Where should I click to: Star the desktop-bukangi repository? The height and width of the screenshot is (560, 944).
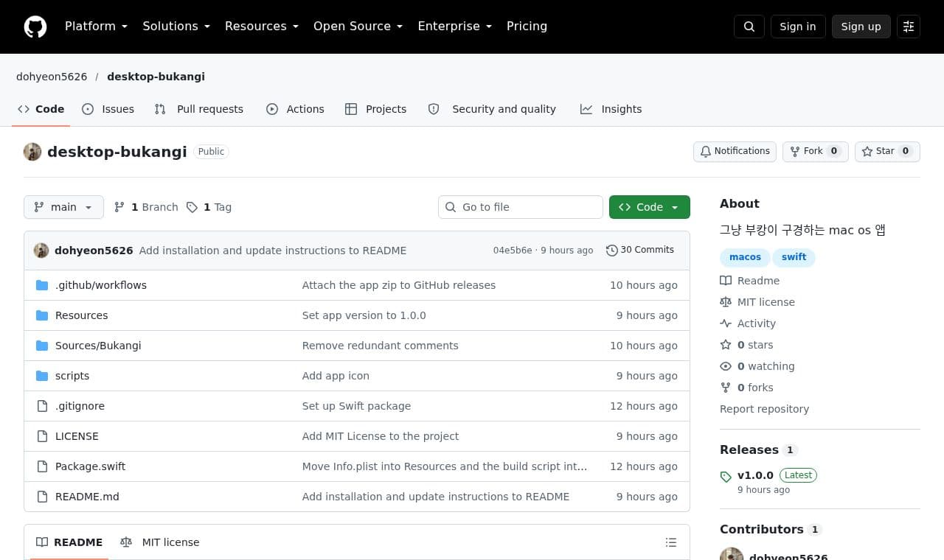click(887, 151)
